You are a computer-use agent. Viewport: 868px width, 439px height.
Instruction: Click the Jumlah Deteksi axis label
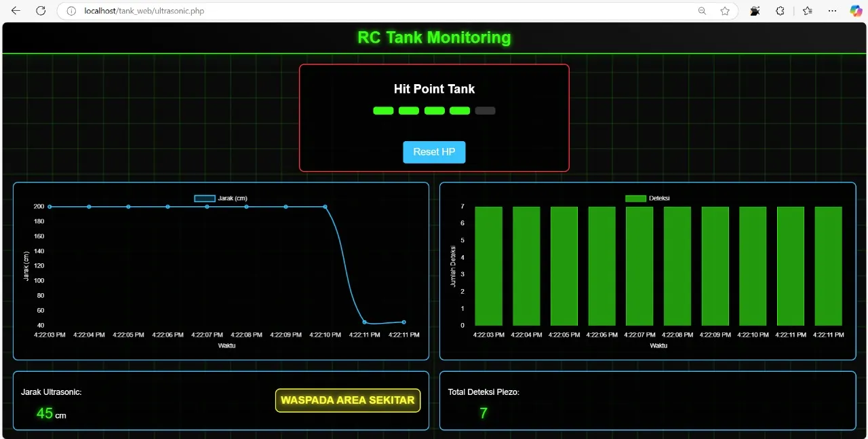pyautogui.click(x=453, y=266)
